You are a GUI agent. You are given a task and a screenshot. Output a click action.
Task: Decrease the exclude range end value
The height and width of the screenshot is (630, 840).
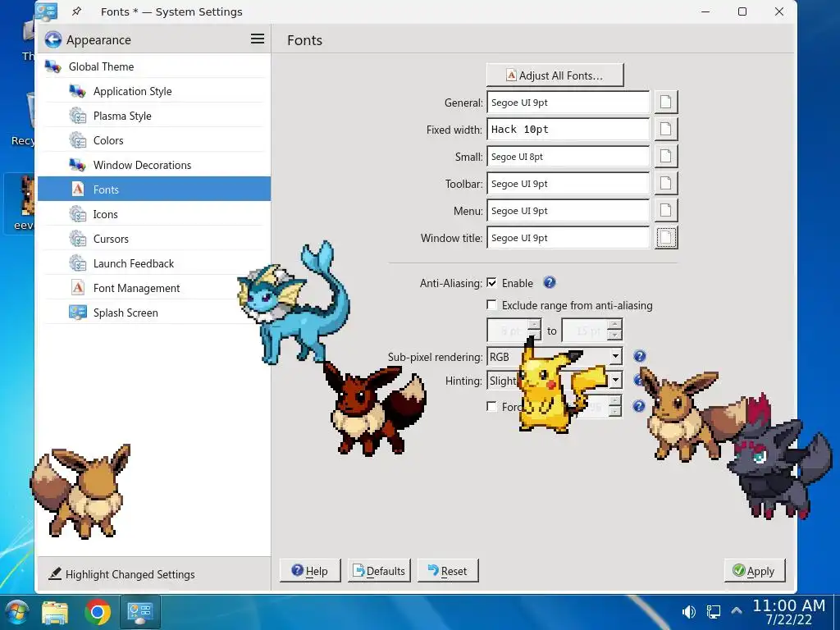615,336
